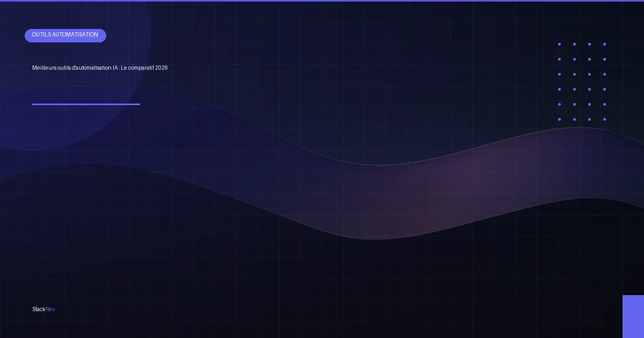Click the second dot in the grid's top row
This screenshot has width=644, height=338.
574,45
